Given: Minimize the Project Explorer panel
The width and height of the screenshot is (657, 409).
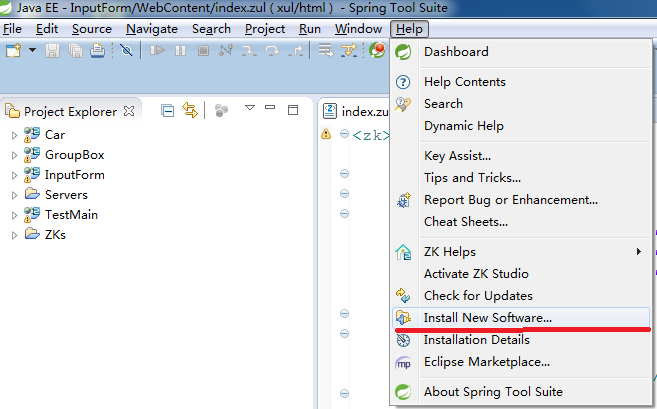Looking at the screenshot, I should [270, 107].
